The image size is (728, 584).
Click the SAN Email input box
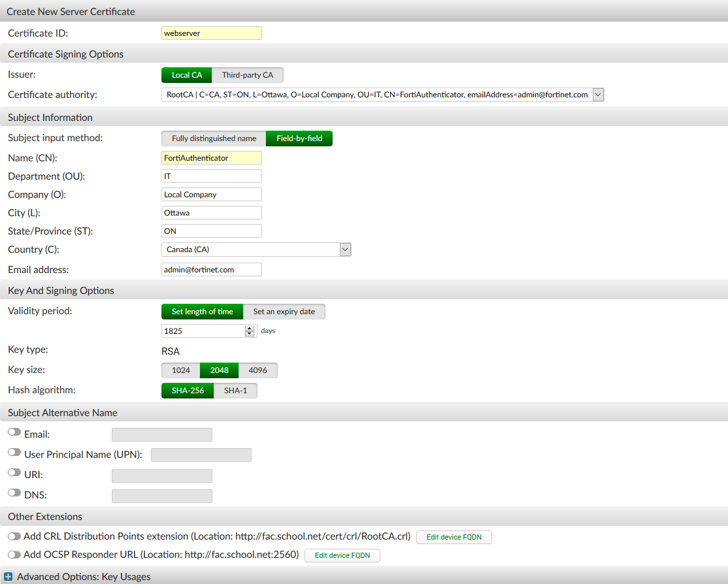162,435
